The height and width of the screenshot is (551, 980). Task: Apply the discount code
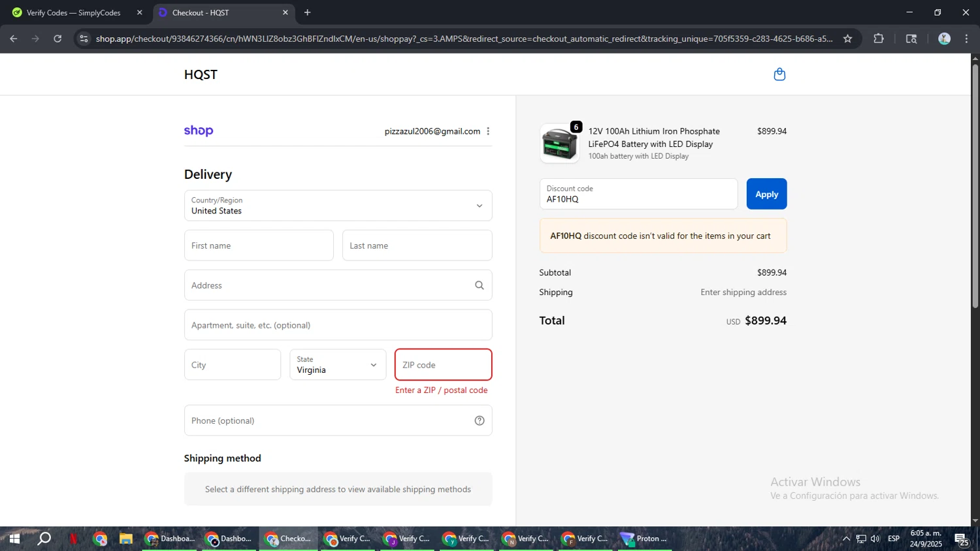tap(766, 194)
